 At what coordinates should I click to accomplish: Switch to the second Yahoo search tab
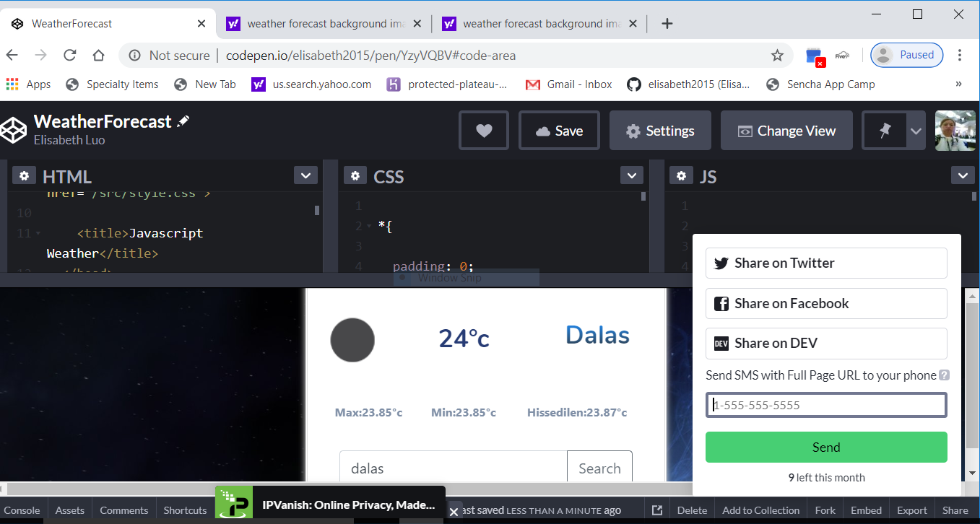click(540, 24)
